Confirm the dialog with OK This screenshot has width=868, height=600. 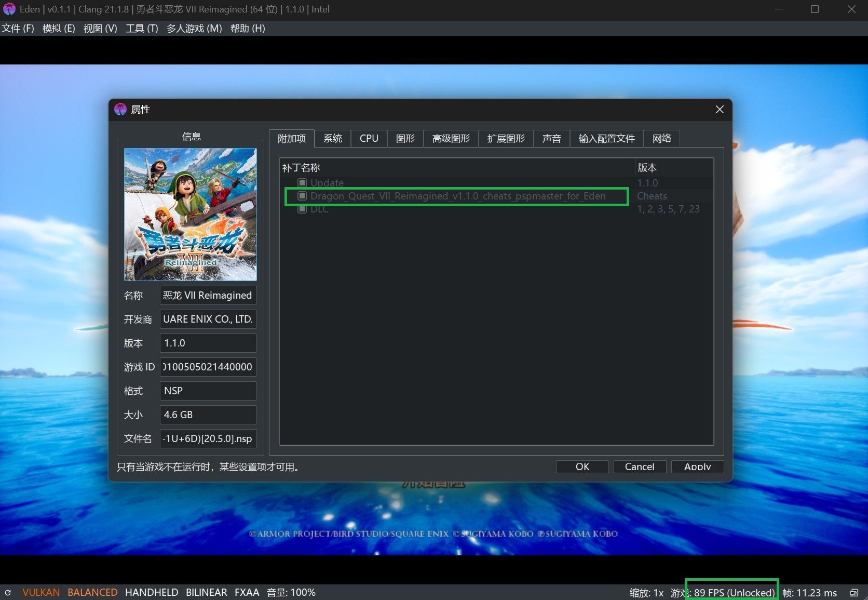(582, 466)
